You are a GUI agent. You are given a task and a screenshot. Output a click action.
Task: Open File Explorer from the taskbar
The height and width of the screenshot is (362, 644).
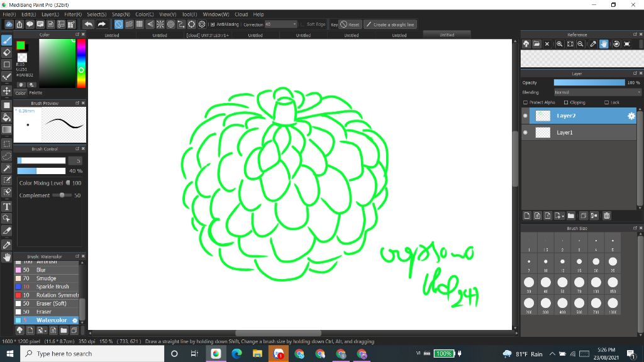pos(257,353)
